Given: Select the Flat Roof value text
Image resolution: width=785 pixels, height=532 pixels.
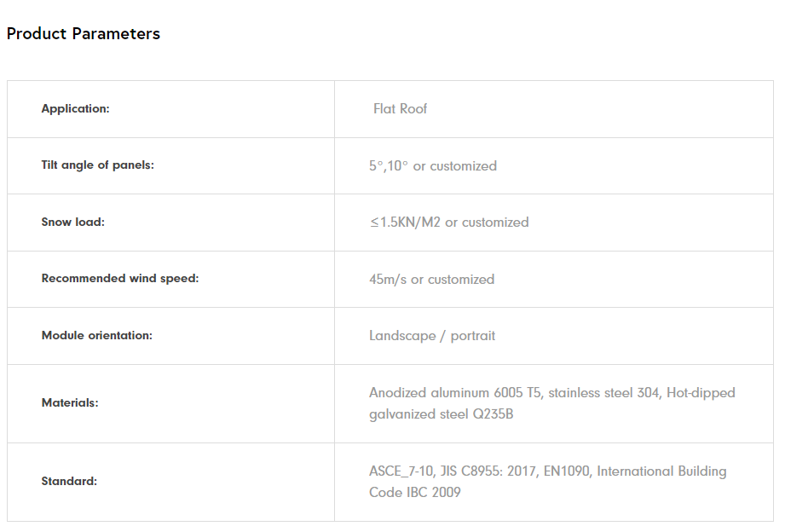Looking at the screenshot, I should [x=400, y=109].
